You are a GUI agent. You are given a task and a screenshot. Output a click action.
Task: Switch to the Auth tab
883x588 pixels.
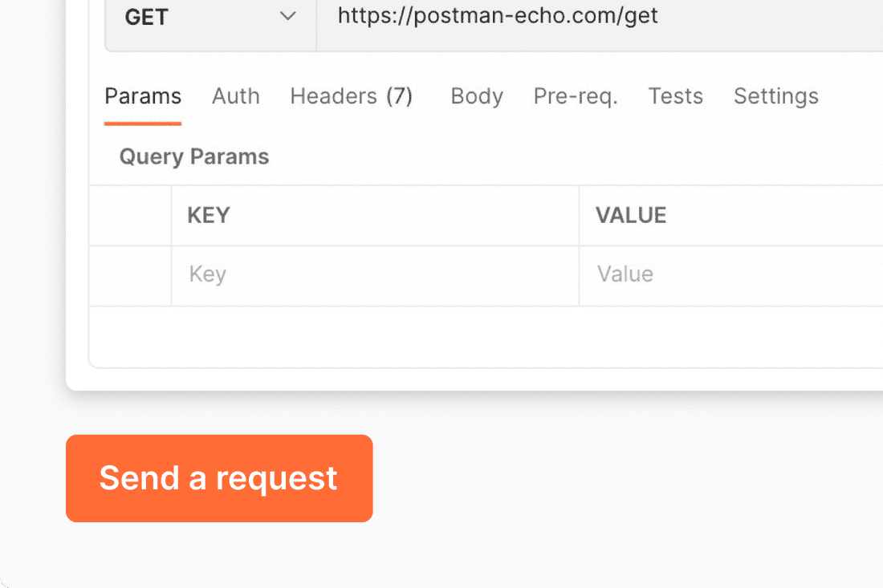click(x=235, y=96)
